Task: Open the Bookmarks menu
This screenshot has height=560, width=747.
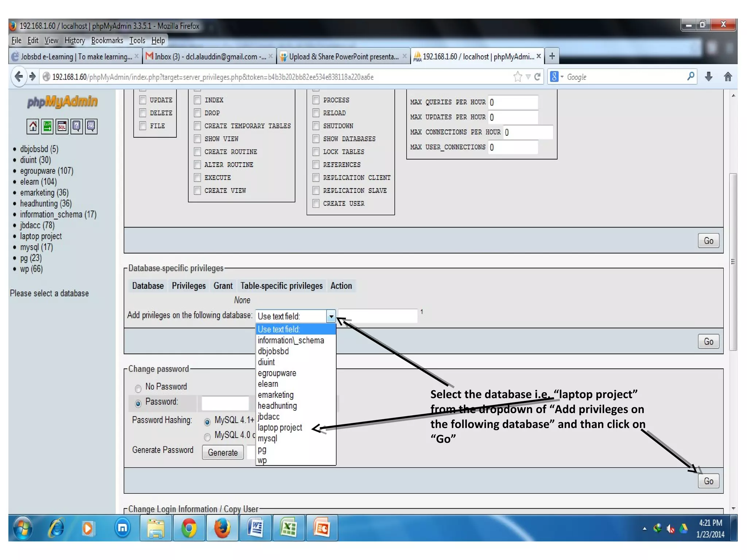Action: tap(107, 40)
